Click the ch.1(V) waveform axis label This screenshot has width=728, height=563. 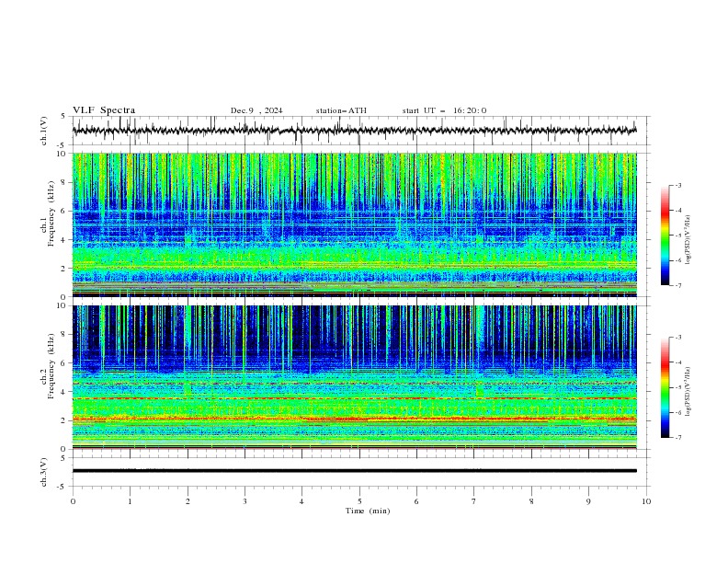(44, 131)
